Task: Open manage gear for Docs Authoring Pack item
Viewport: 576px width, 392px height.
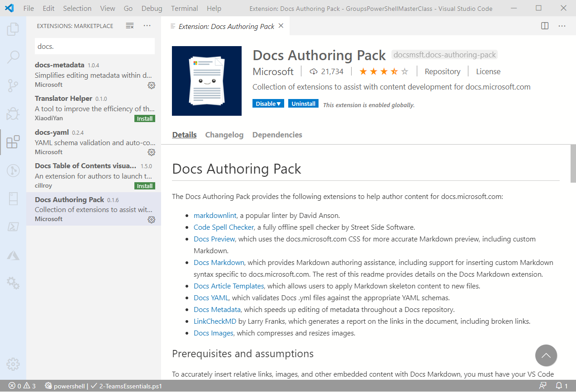Action: [152, 219]
